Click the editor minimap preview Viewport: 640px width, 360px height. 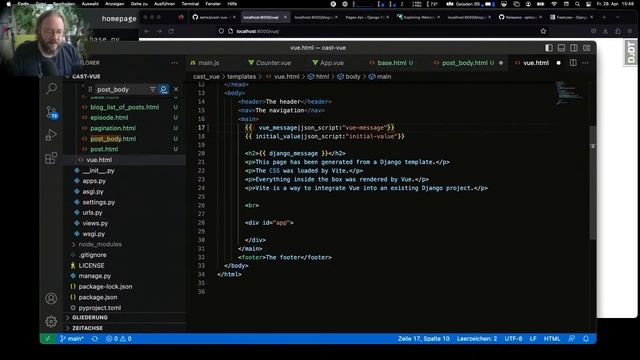tap(569, 93)
